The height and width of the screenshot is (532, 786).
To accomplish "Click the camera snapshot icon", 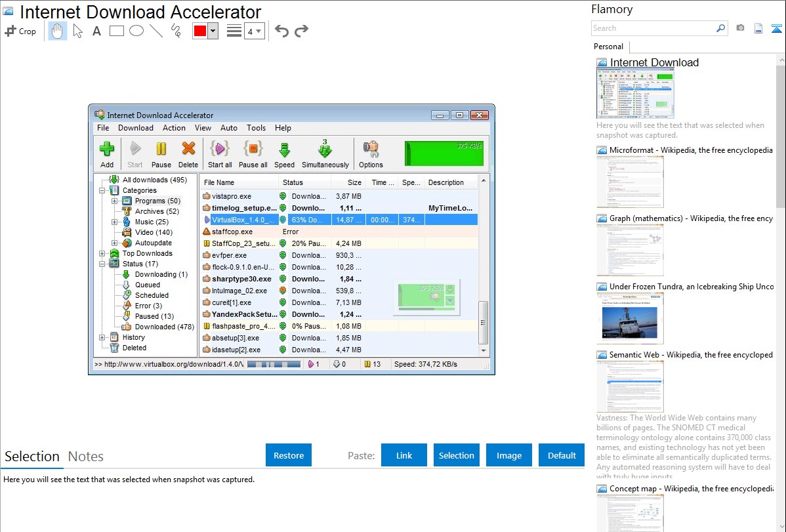I will click(740, 28).
